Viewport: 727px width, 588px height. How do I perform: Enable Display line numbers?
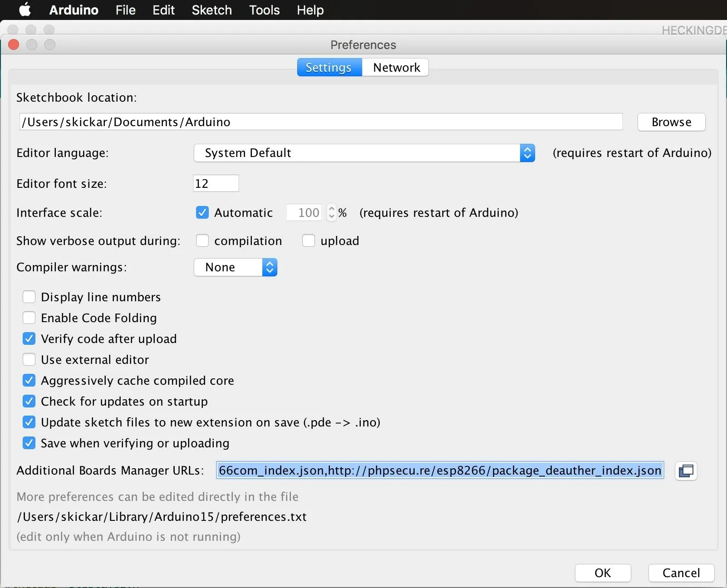click(29, 297)
